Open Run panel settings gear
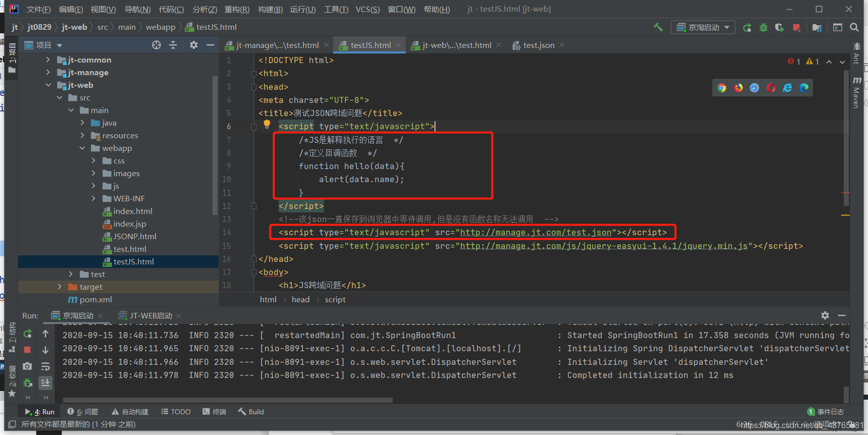Viewport: 868px width, 435px height. (825, 315)
